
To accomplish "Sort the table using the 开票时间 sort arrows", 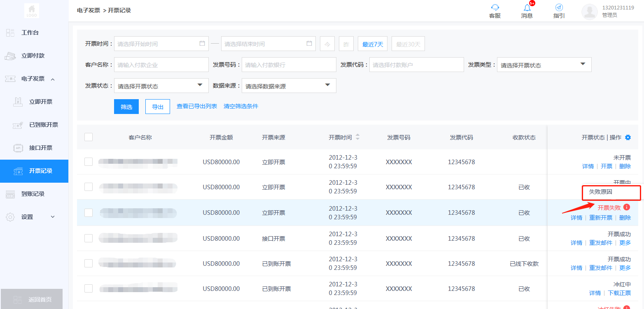I will click(357, 137).
